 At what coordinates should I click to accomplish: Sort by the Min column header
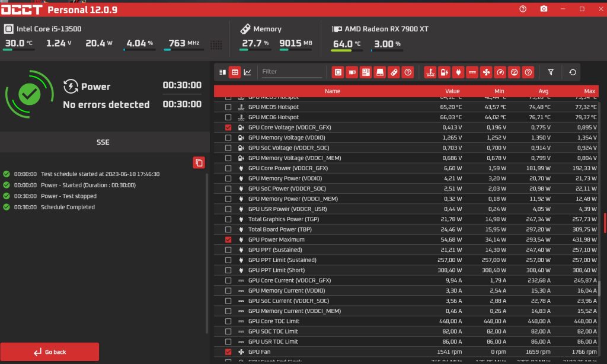(x=499, y=91)
